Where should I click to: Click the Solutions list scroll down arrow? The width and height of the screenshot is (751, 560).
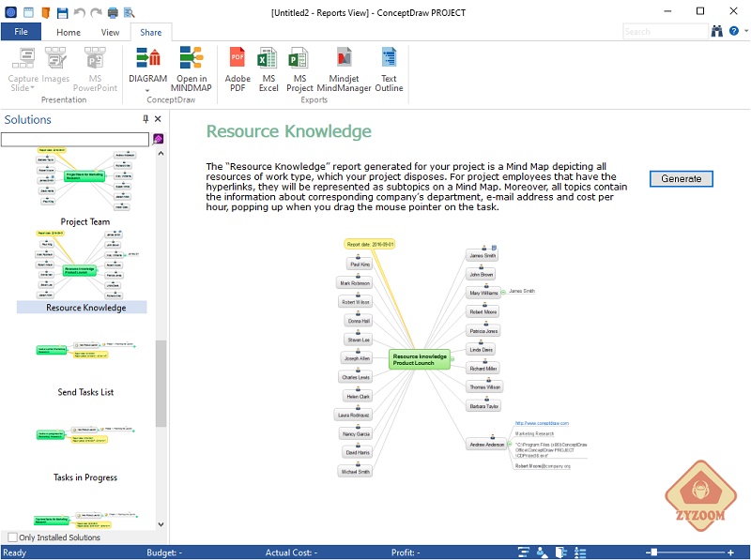(x=161, y=524)
